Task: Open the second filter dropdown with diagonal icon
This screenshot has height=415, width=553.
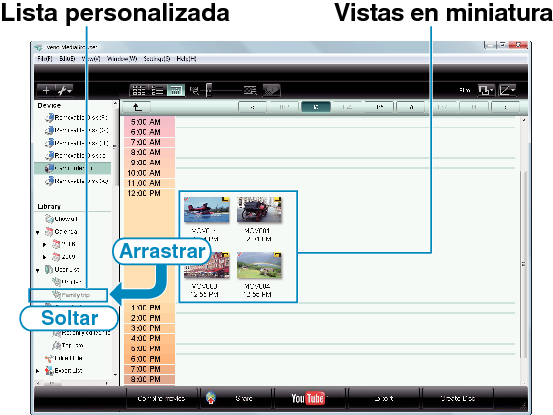Action: (x=508, y=90)
